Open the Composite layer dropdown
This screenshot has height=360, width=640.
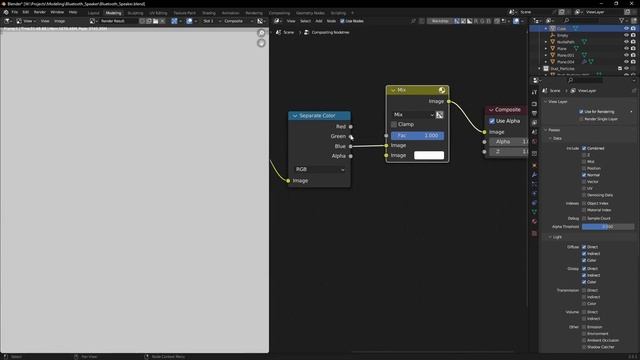tap(238, 21)
